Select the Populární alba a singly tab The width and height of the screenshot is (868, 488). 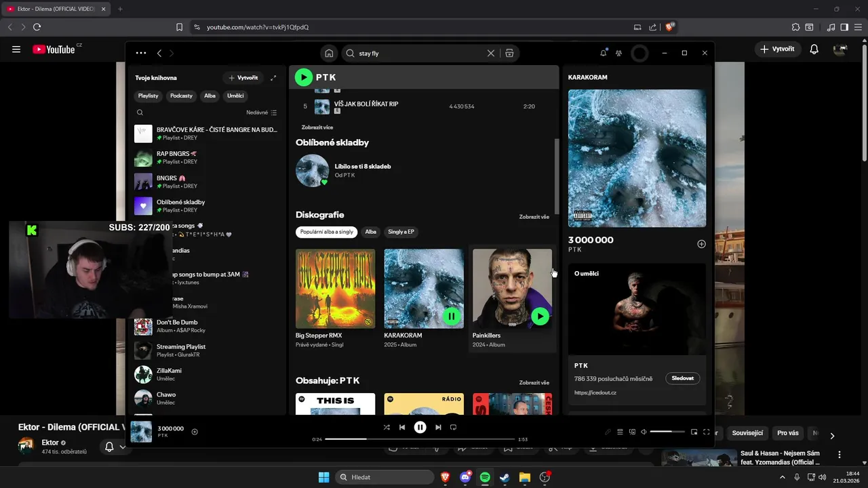click(327, 232)
